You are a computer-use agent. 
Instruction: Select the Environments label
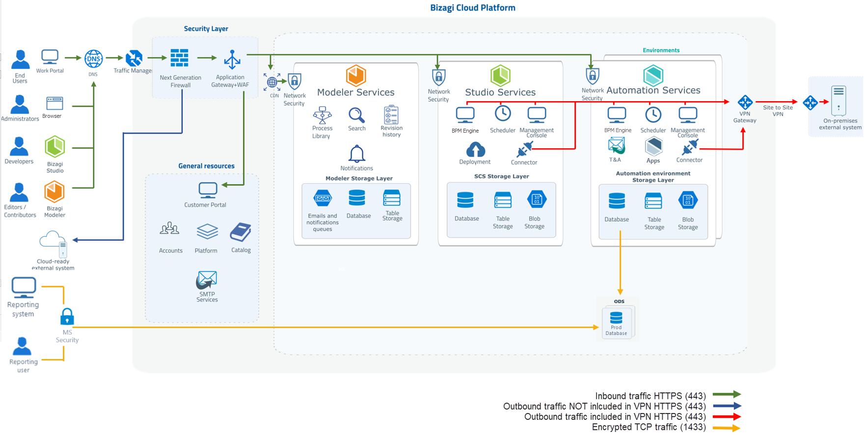tap(661, 50)
